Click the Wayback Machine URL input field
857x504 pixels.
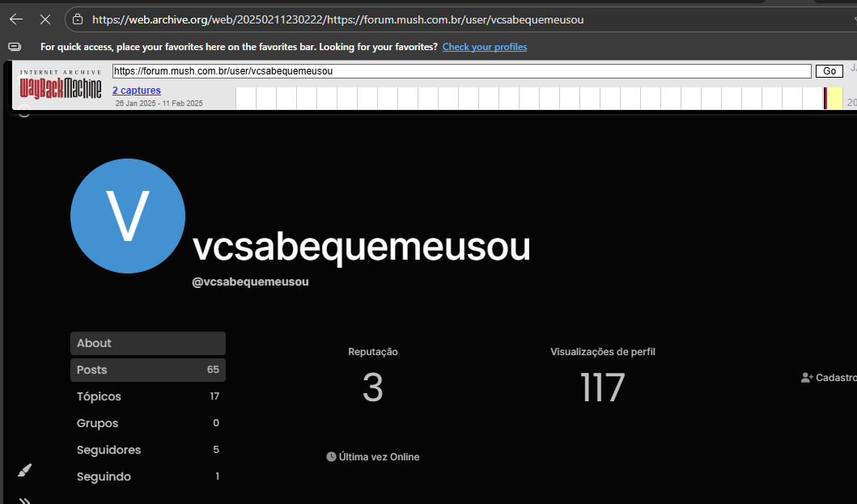click(462, 71)
